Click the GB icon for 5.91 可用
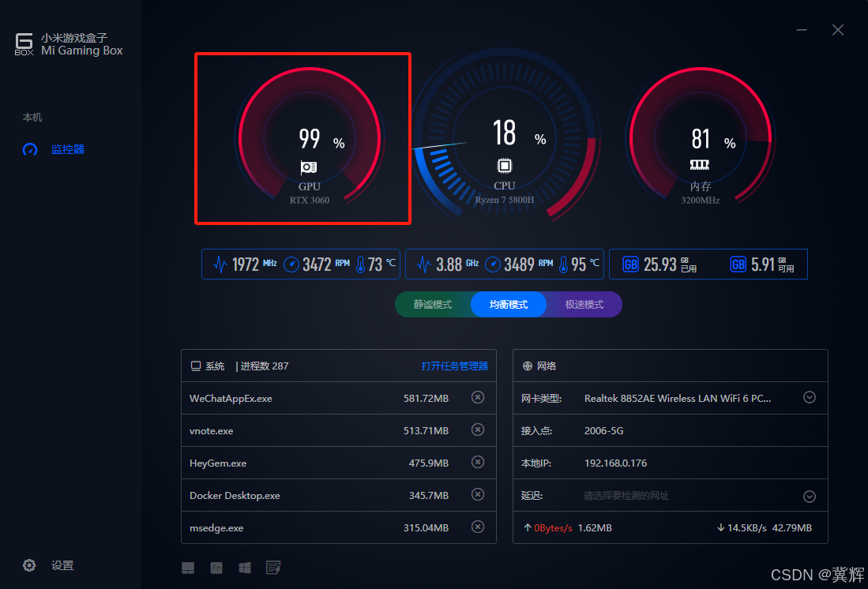 738,264
